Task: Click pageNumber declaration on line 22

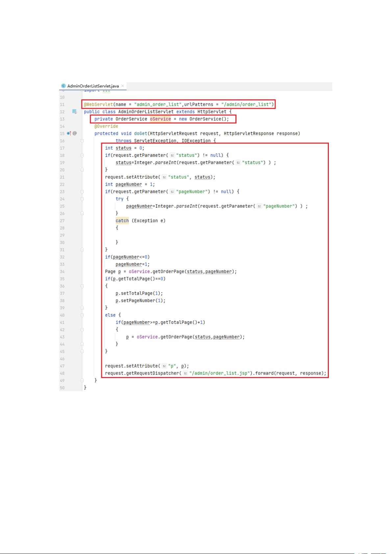Action: [x=129, y=184]
